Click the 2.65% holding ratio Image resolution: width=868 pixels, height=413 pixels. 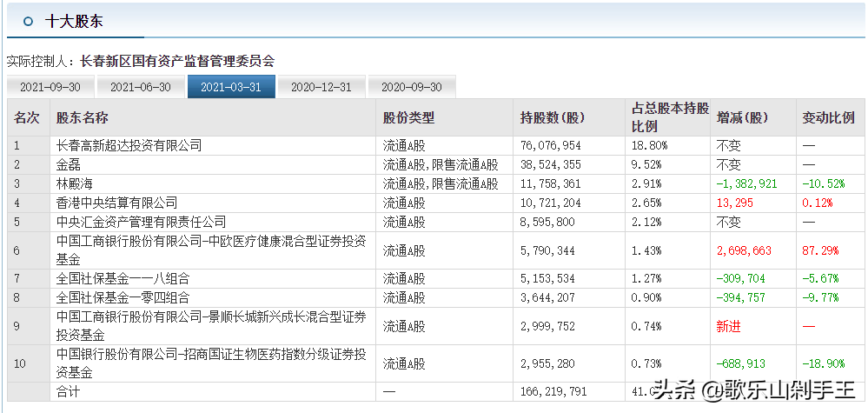coord(646,203)
